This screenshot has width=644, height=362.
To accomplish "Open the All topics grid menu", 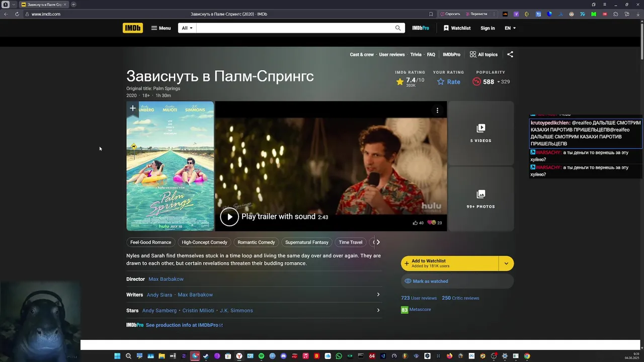I will (x=484, y=54).
